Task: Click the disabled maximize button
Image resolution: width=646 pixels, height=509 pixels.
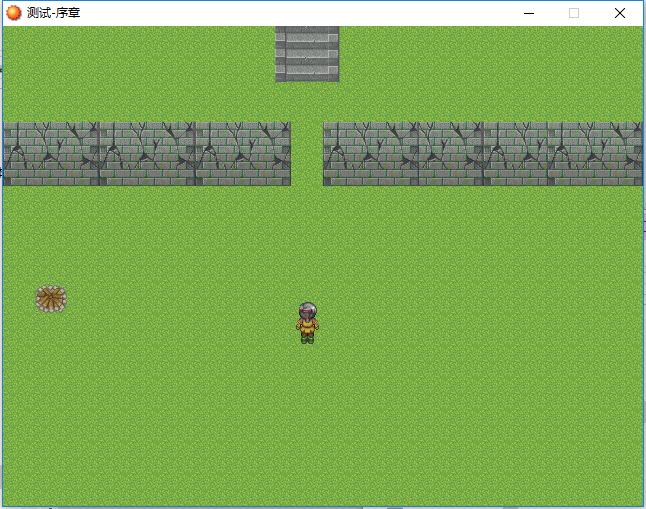Action: [x=574, y=13]
